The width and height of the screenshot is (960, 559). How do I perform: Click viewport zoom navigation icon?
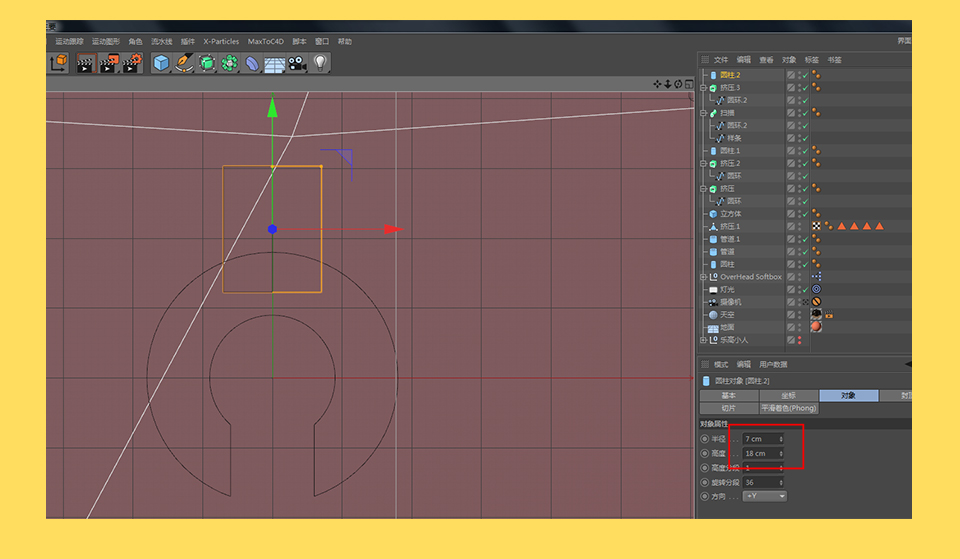667,84
